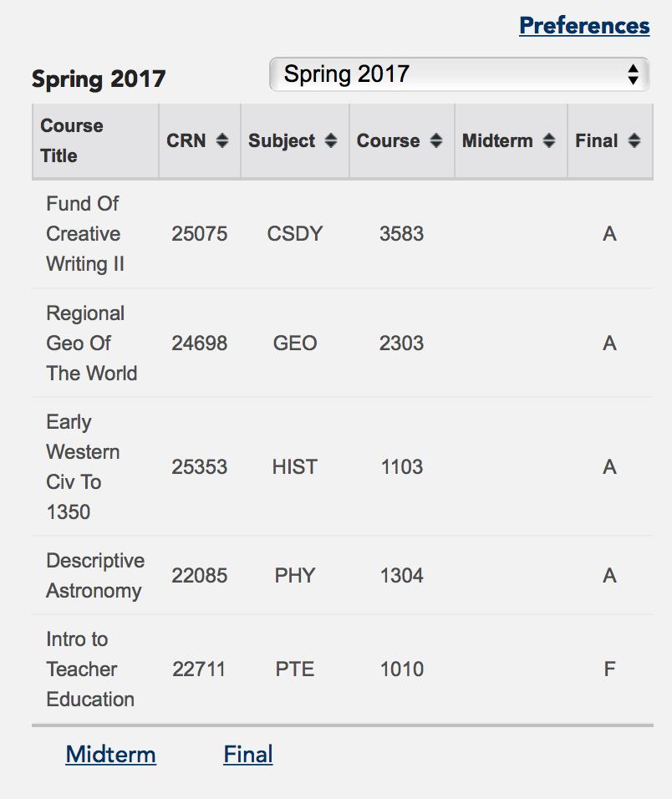Click the CRN column header label

[186, 140]
